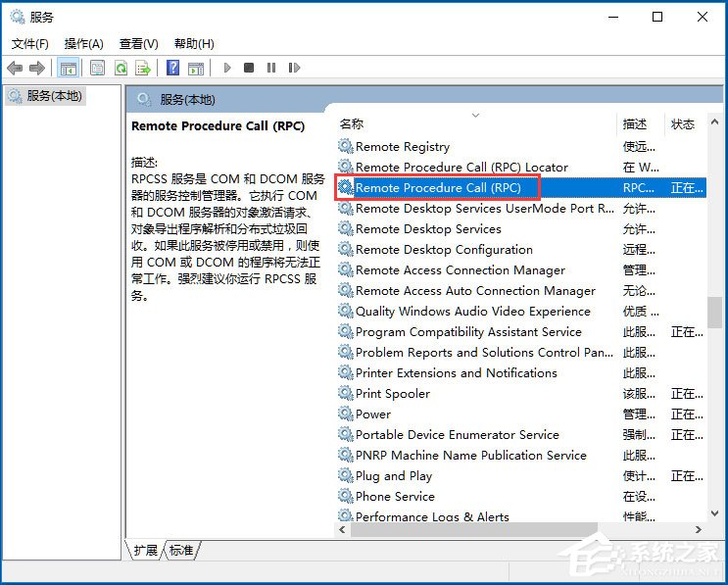Open Help via the blue question icon
Viewport: 728px width, 585px height.
point(172,68)
